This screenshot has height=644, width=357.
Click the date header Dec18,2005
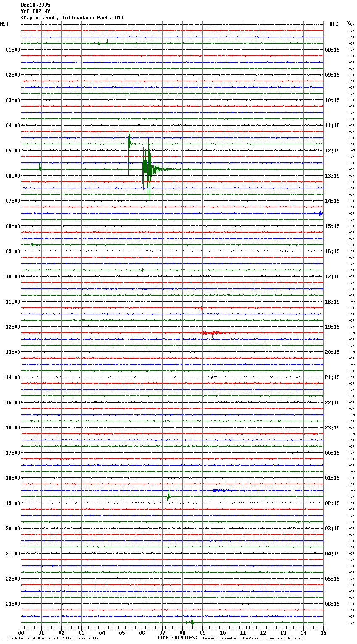tap(35, 5)
